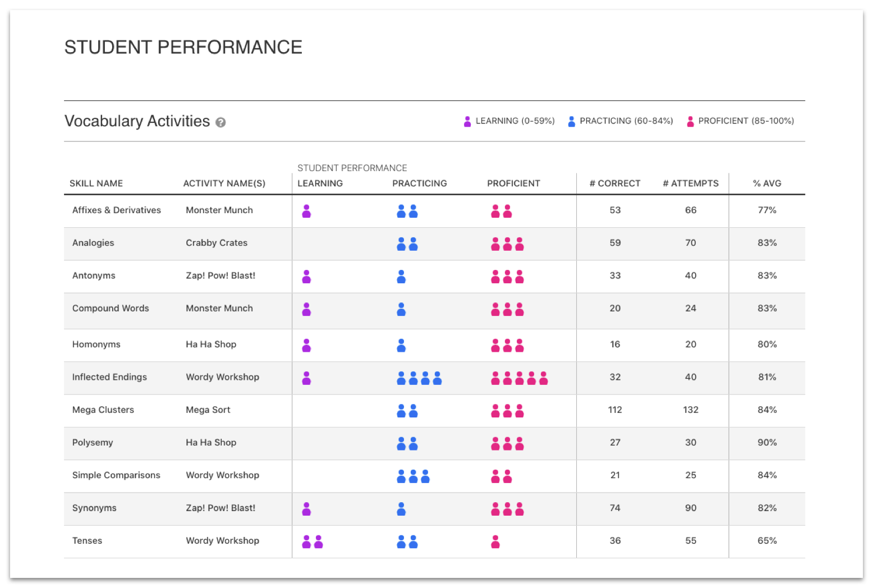Click the Learning student icon in Synonyms row
The width and height of the screenshot is (873, 588).
tap(306, 509)
